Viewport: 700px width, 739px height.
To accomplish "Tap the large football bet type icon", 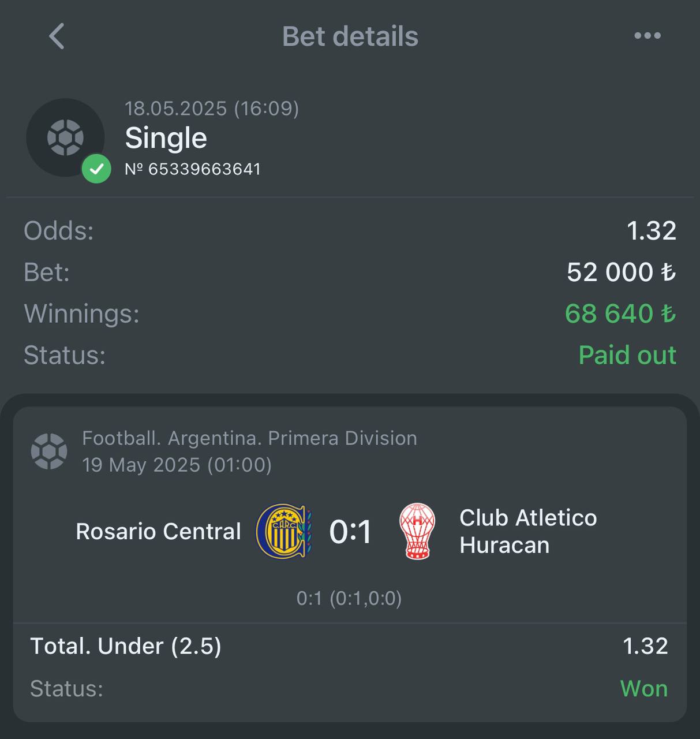I will point(65,137).
